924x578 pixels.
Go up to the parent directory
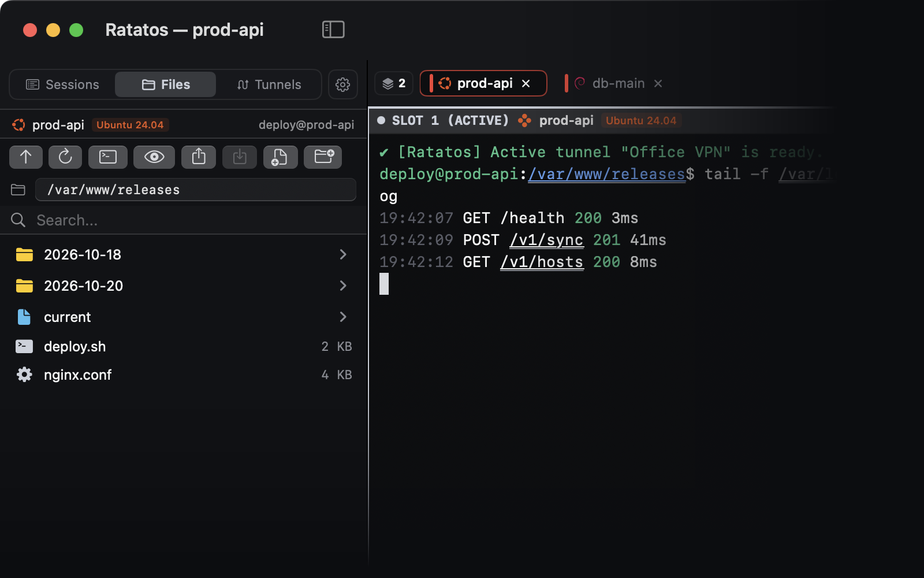[x=26, y=157]
